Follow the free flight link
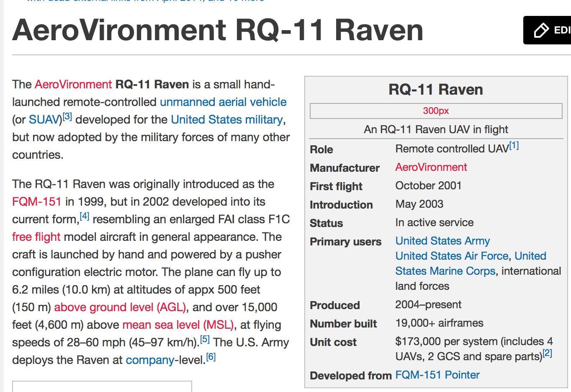571x392 pixels. pos(36,237)
